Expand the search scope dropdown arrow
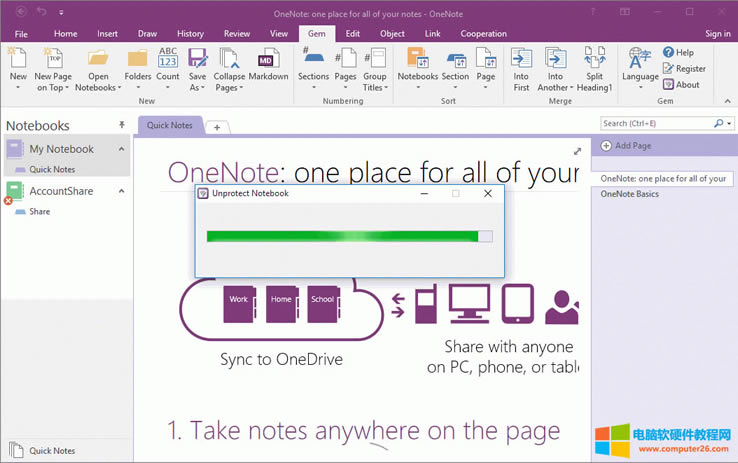The width and height of the screenshot is (738, 463). pyautogui.click(x=729, y=124)
